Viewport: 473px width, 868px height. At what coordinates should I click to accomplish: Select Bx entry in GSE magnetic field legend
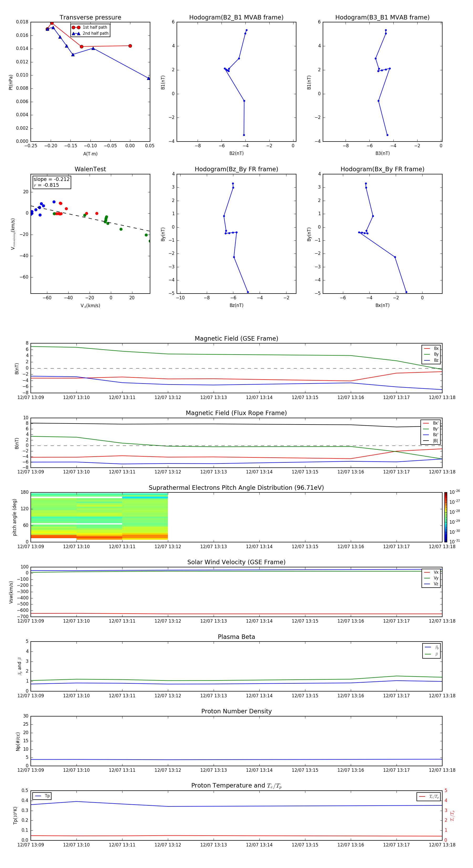click(x=431, y=349)
